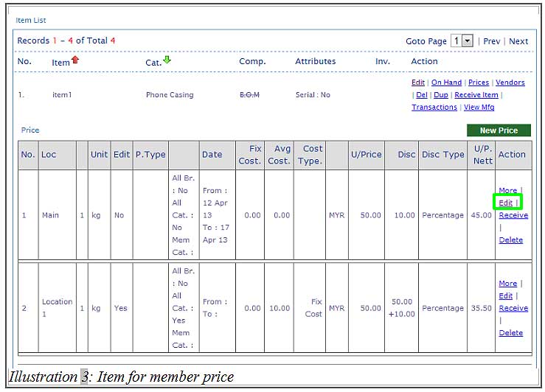
Task: Open the Goto Page dropdown
Action: coord(468,41)
